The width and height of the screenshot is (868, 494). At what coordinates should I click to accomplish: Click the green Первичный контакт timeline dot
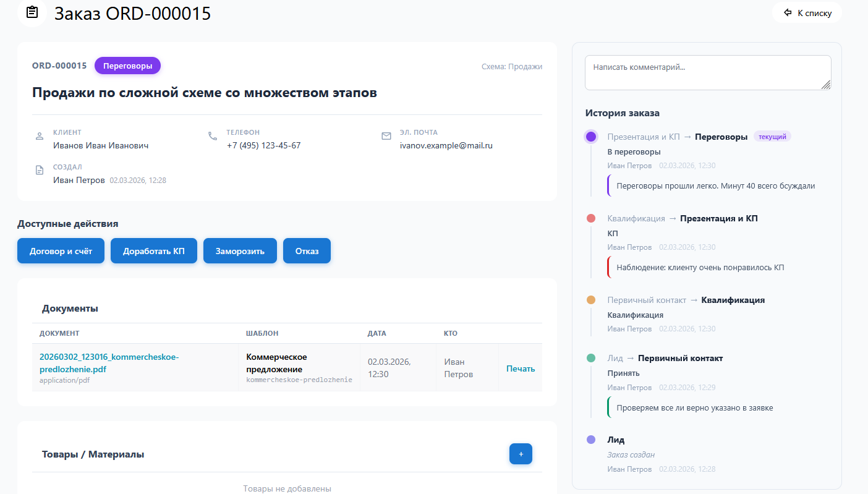pyautogui.click(x=591, y=358)
